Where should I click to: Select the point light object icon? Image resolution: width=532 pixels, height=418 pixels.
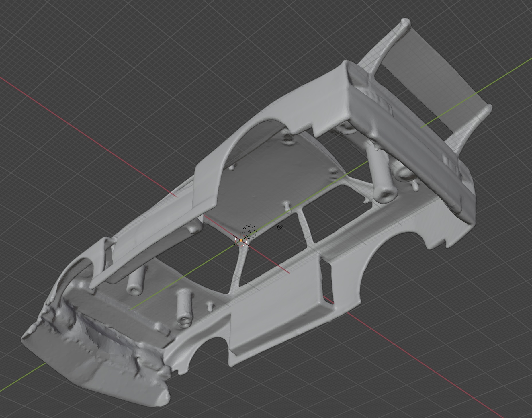[249, 231]
